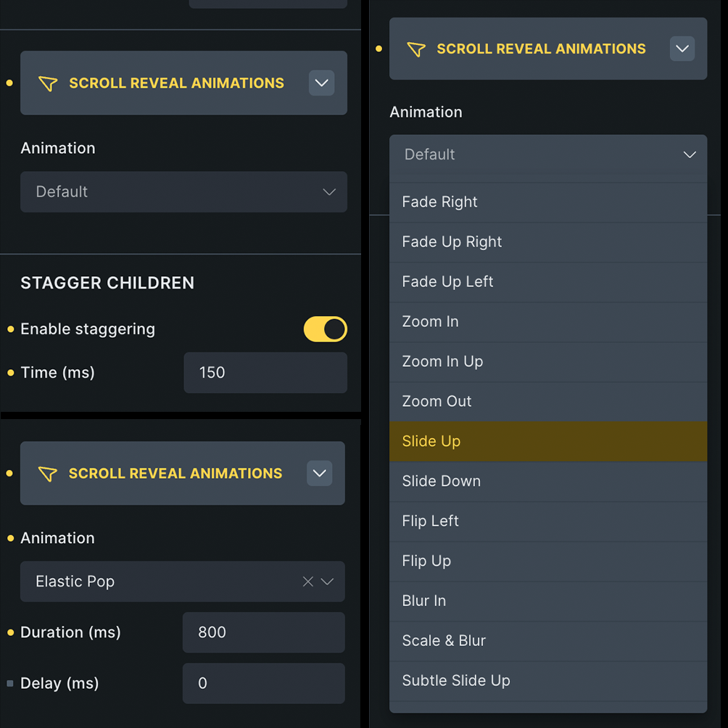Pick the Zoom In Up animation option
728x728 pixels.
click(547, 362)
